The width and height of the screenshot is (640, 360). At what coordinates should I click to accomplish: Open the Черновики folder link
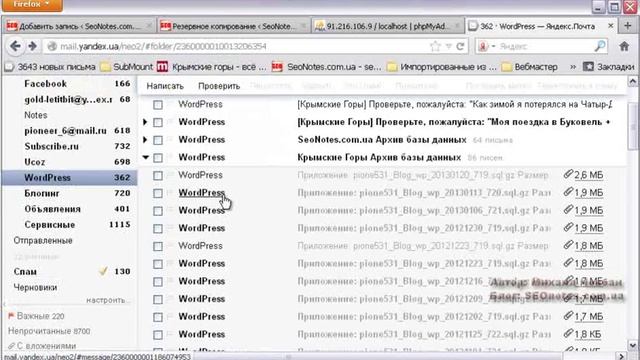tap(35, 287)
